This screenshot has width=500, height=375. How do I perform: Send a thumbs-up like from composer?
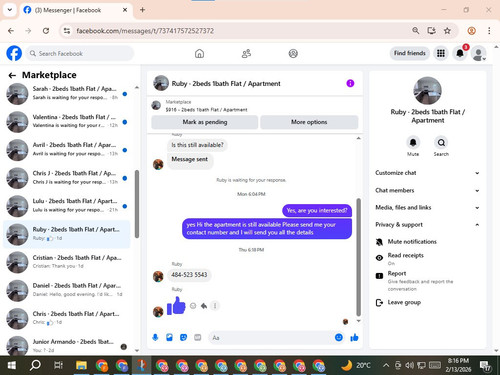coord(354,338)
